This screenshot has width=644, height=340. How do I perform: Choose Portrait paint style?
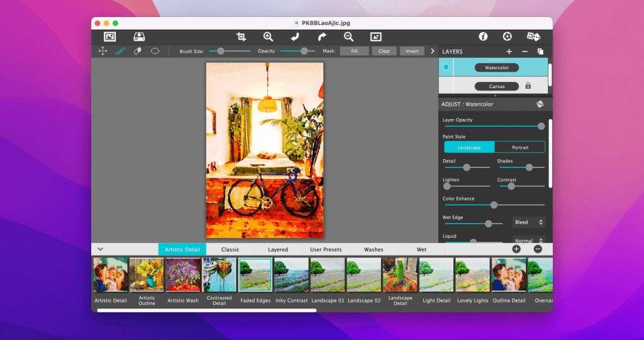[519, 147]
